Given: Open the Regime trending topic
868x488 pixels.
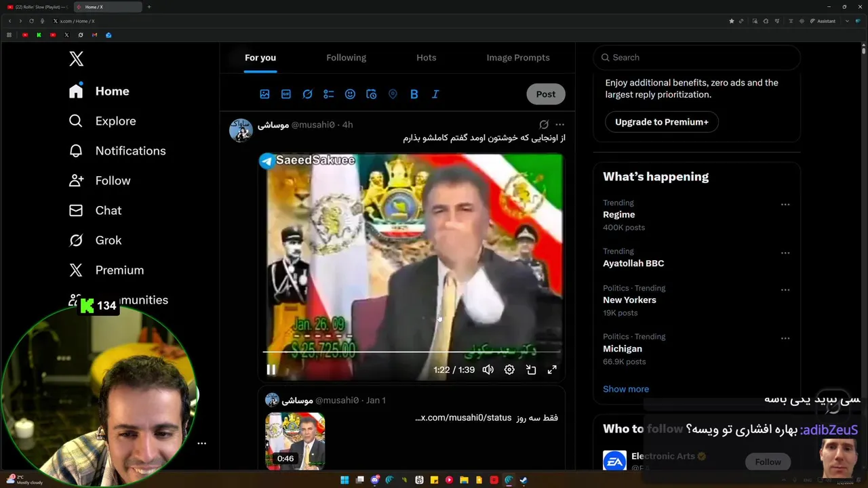Looking at the screenshot, I should pyautogui.click(x=619, y=214).
